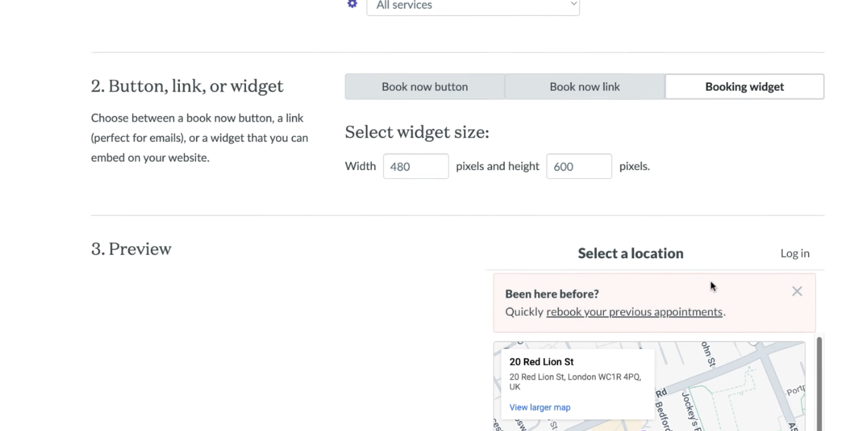The width and height of the screenshot is (868, 431).
Task: Click the widget Width input field
Action: pos(415,166)
